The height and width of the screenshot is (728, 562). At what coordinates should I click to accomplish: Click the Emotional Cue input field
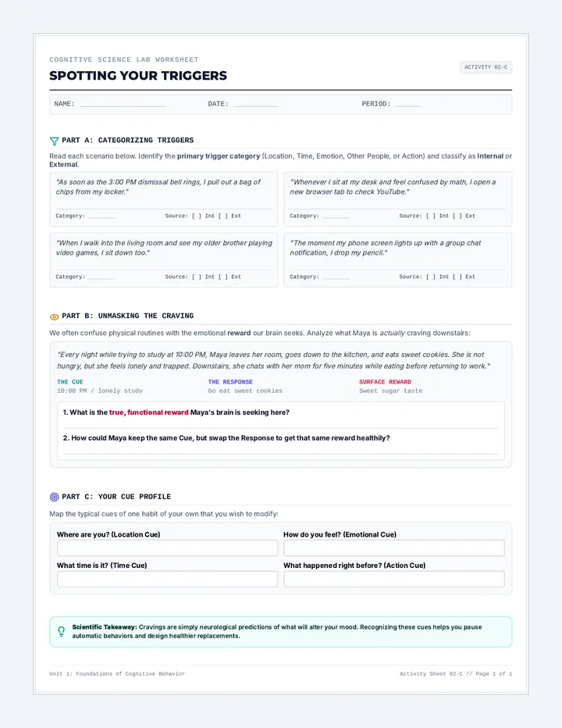394,548
